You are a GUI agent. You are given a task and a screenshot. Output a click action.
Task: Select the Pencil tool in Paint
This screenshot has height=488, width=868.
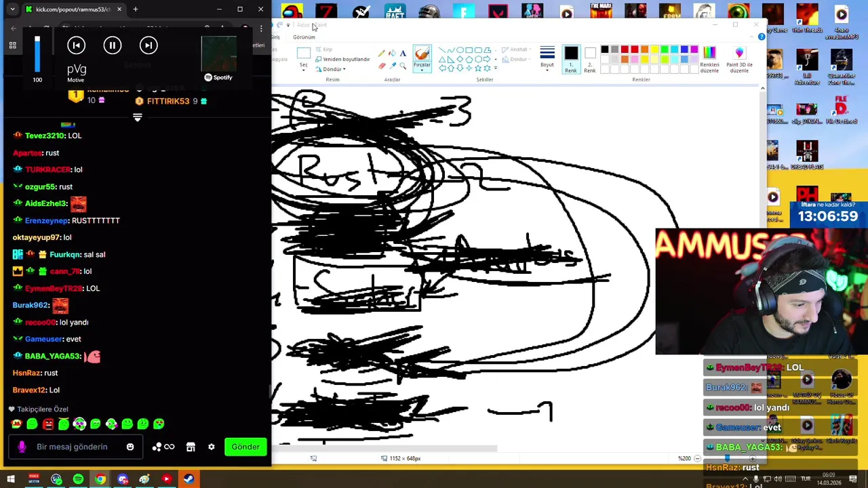point(382,53)
